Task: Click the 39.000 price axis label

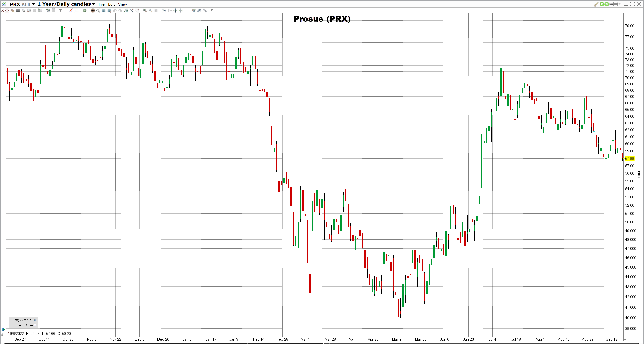Action: pyautogui.click(x=631, y=328)
